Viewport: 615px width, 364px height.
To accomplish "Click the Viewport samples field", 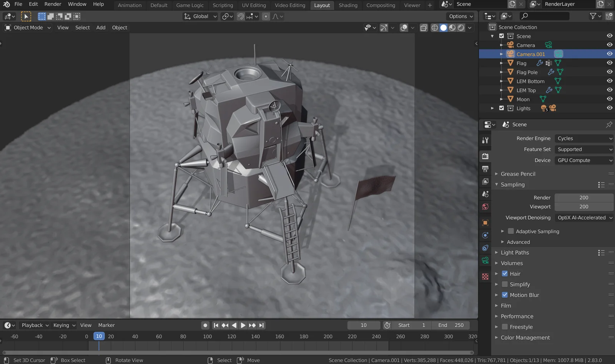I will [584, 206].
